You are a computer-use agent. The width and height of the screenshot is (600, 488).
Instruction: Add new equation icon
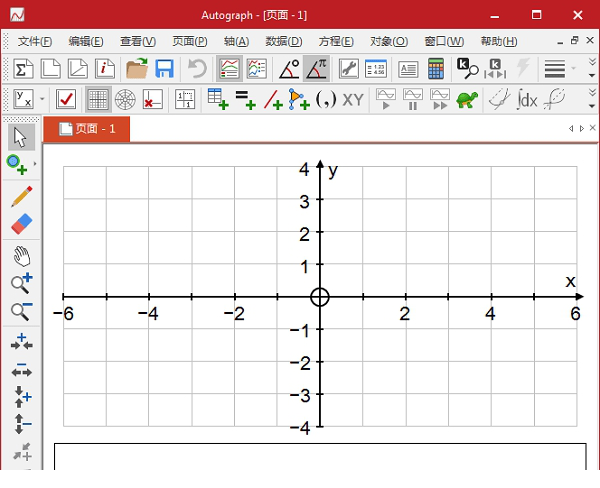(245, 100)
